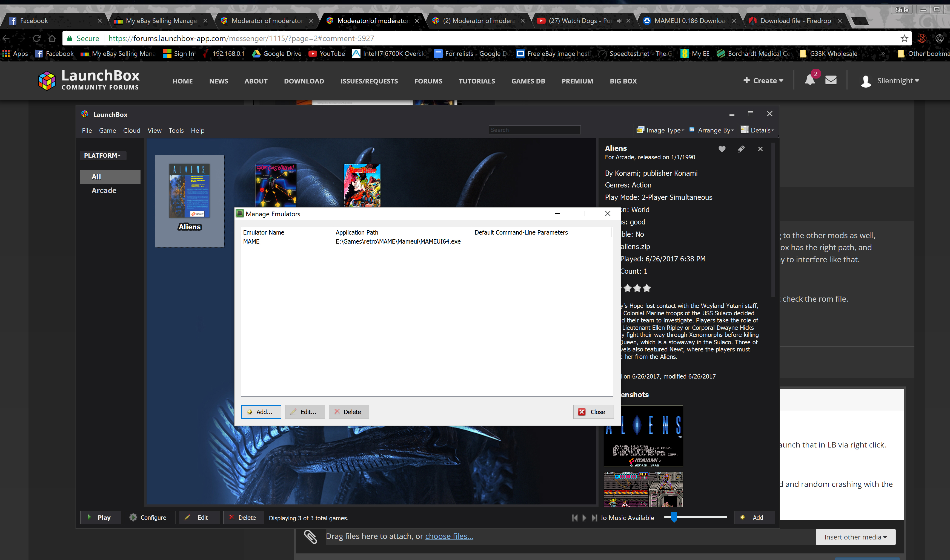Click Edit button in Manage Emulators
950x560 pixels.
coord(305,412)
